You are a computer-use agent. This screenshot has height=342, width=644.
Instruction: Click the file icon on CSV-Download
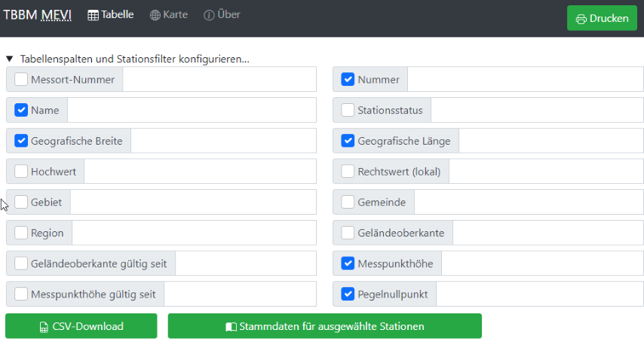coord(44,327)
